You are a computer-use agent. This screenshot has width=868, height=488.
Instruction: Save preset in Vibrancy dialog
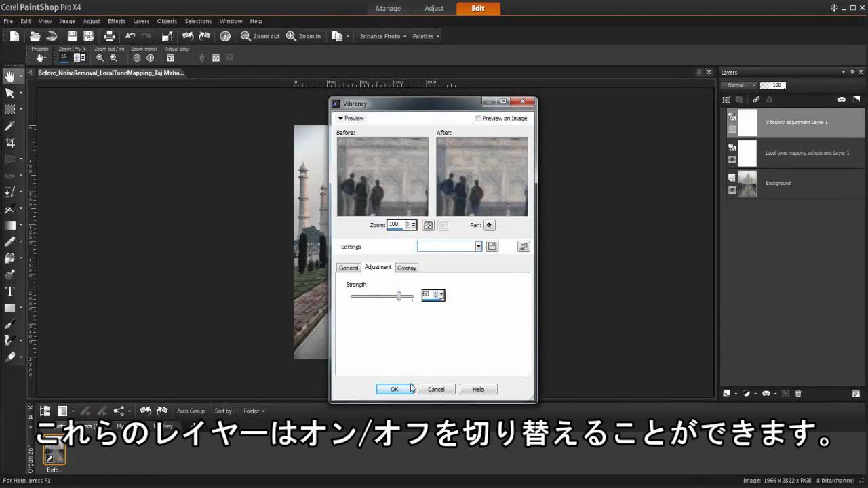tap(492, 247)
